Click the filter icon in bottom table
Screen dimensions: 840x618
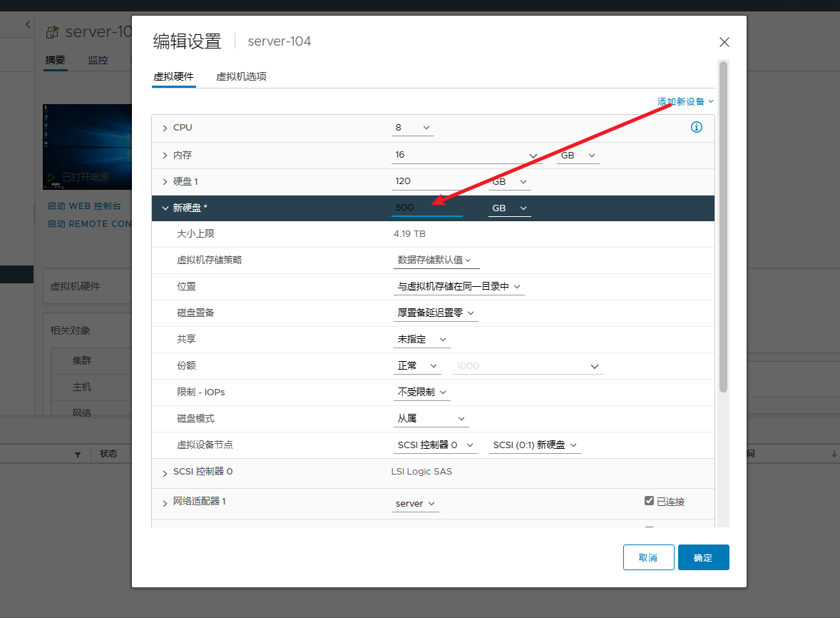click(x=78, y=455)
